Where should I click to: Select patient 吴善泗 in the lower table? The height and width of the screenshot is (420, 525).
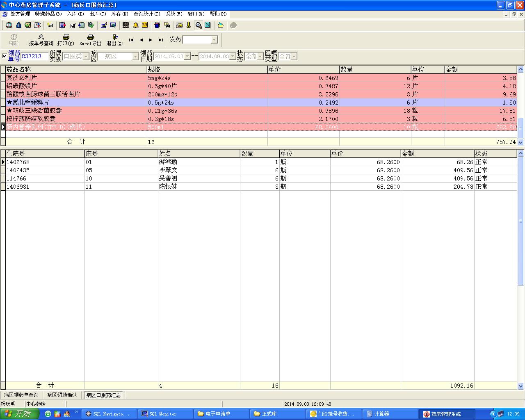coord(261,178)
